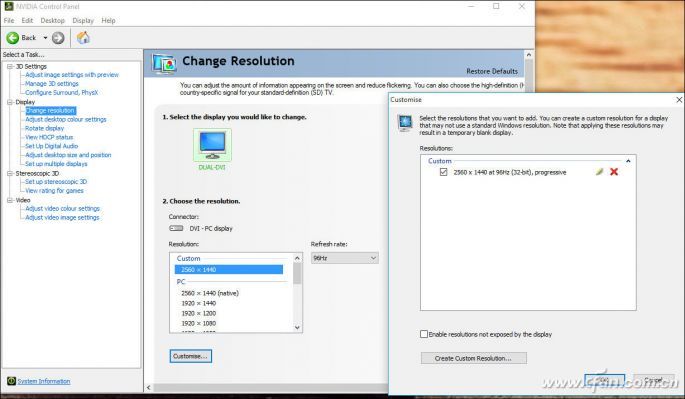
Task: Confirm with the OK button in Customise dialog
Action: [604, 380]
